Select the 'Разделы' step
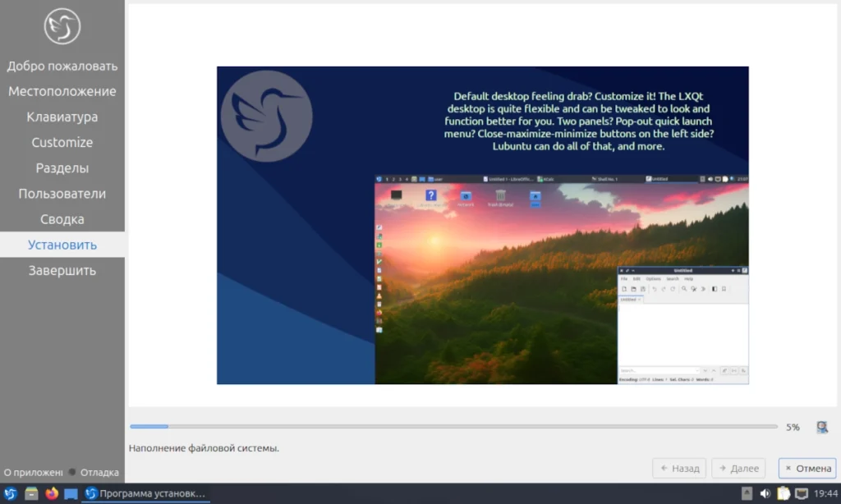 (62, 168)
